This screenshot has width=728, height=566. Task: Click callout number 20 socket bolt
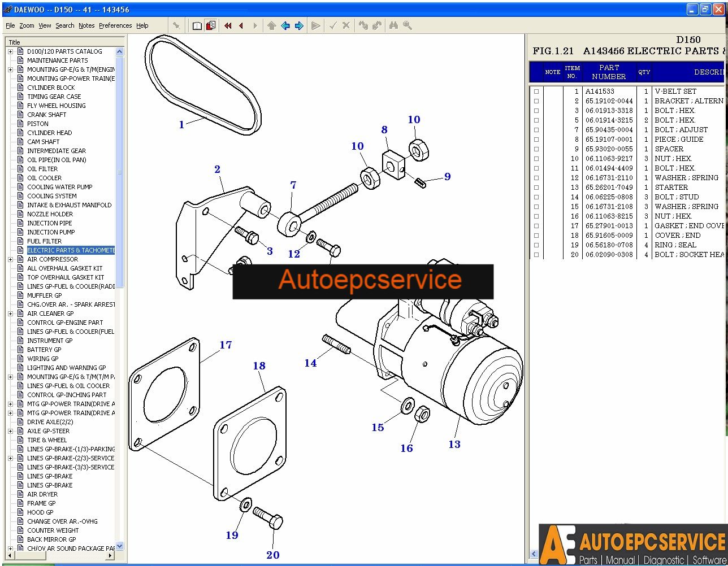coord(273,555)
